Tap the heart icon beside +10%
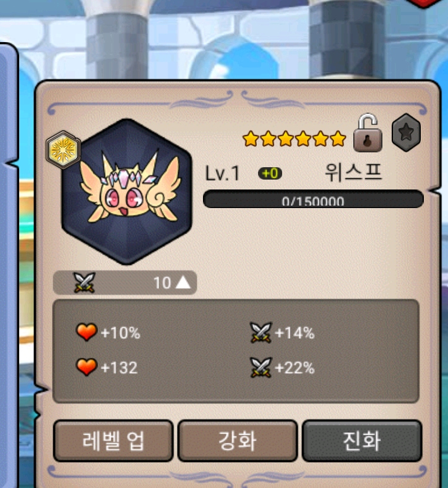448x488 pixels. 87,332
